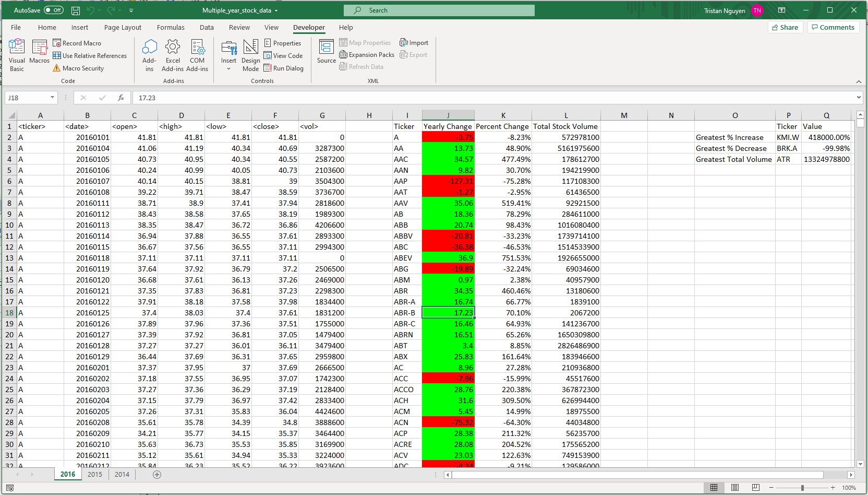Click the macro recording status icon

pos(10,488)
